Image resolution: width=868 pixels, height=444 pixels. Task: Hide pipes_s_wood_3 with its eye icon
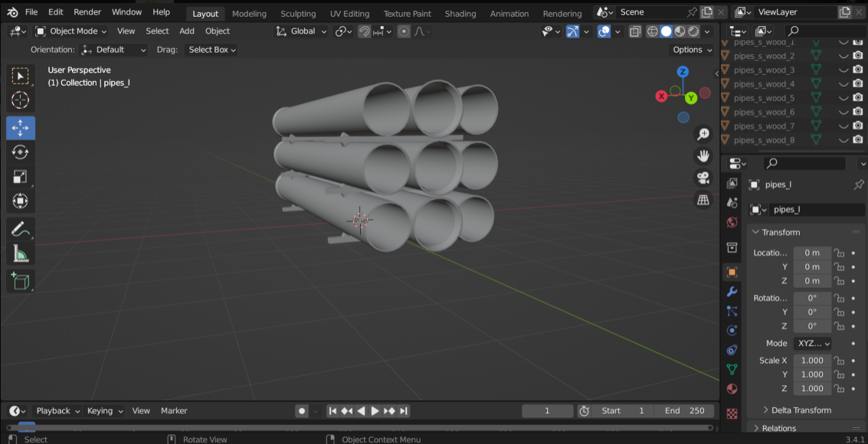[843, 70]
